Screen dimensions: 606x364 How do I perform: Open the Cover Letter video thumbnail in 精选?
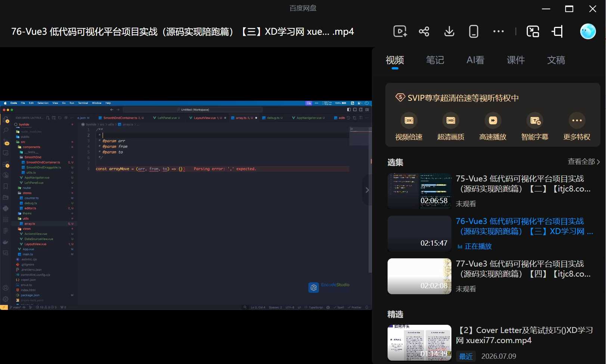coord(419,343)
